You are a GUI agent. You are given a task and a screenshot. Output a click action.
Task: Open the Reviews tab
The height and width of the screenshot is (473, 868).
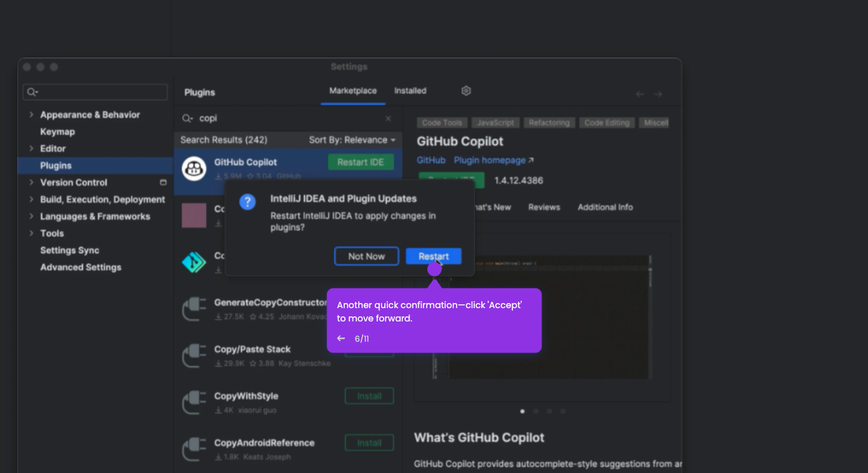point(544,207)
